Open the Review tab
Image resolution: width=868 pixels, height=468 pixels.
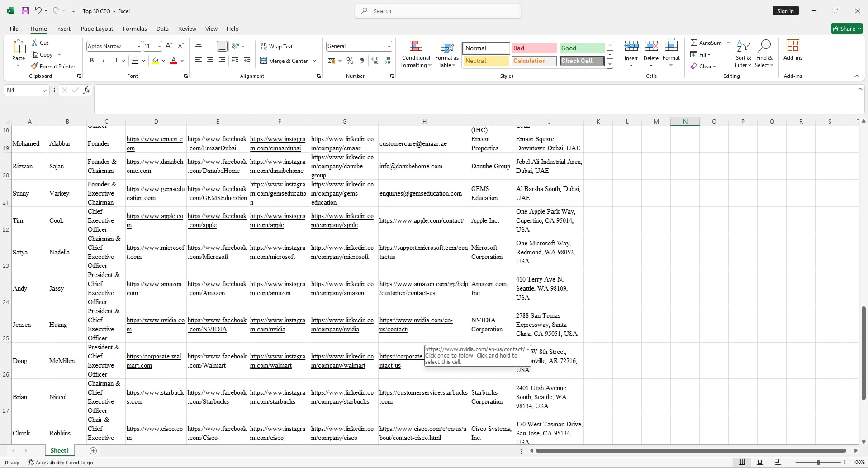coord(187,29)
